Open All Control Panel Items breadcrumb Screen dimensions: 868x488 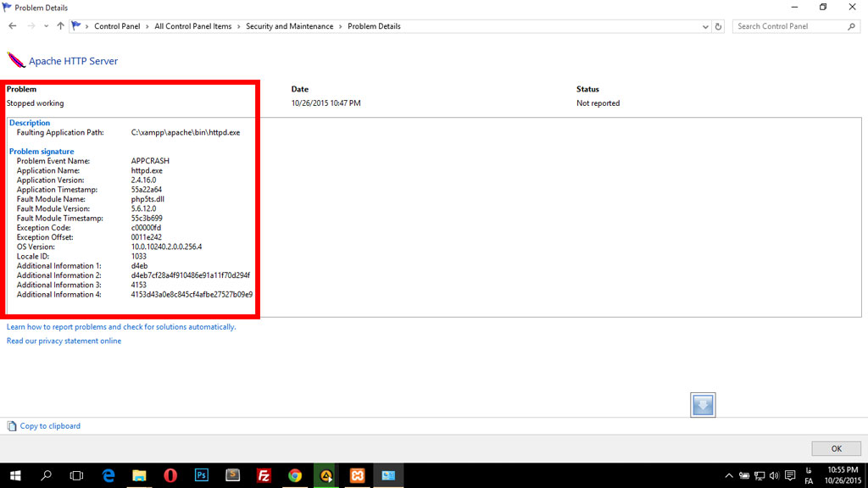pyautogui.click(x=192, y=26)
